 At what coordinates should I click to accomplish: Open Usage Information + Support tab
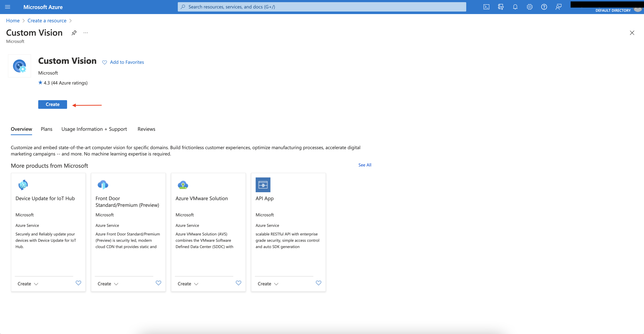[94, 129]
